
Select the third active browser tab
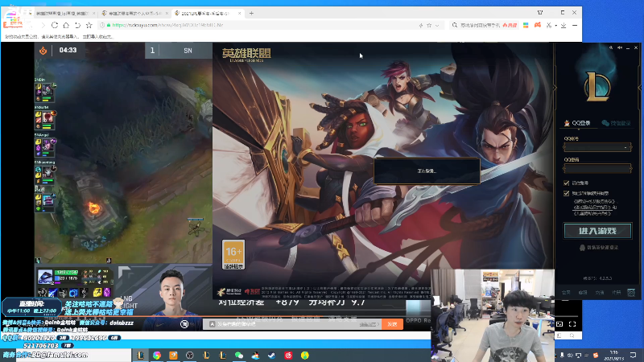click(208, 13)
